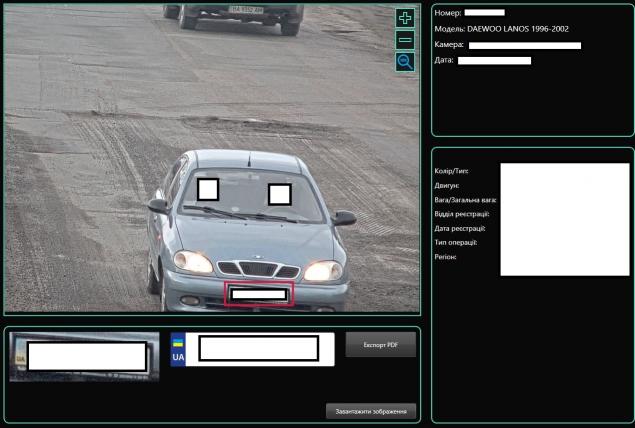Viewport: 635px width, 428px height.
Task: Zoom in with the plus icon
Action: 405,18
